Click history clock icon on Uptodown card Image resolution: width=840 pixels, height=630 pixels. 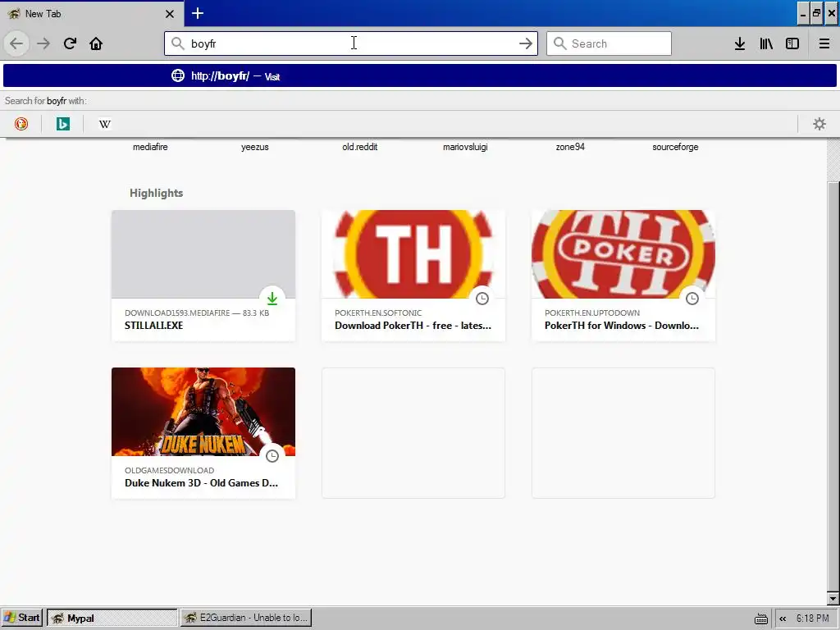(692, 299)
